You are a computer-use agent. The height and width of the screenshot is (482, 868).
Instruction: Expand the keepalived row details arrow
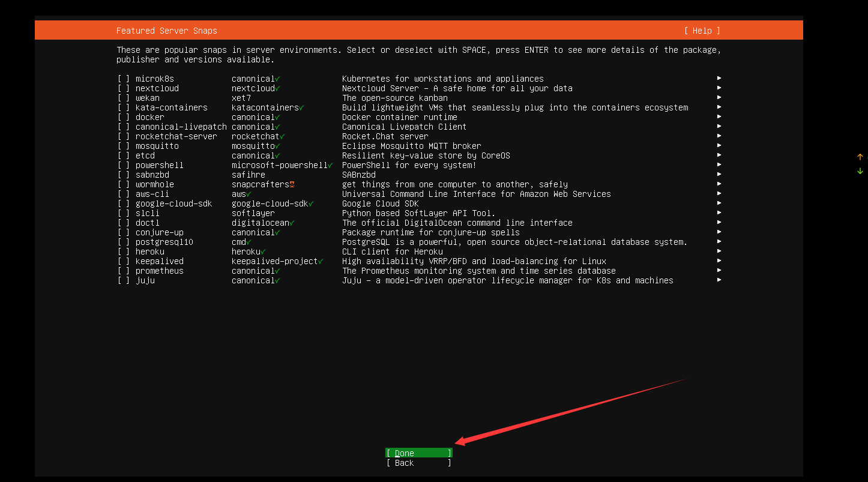(x=719, y=261)
